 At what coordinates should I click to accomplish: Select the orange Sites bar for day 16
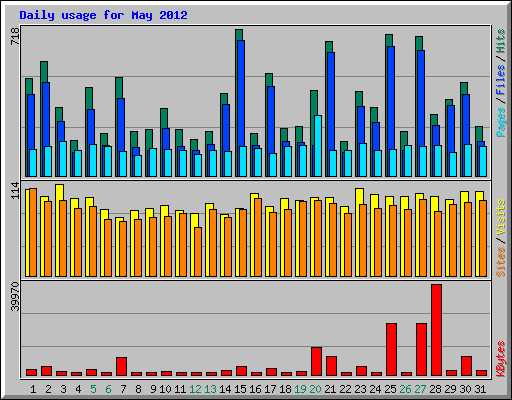258,237
